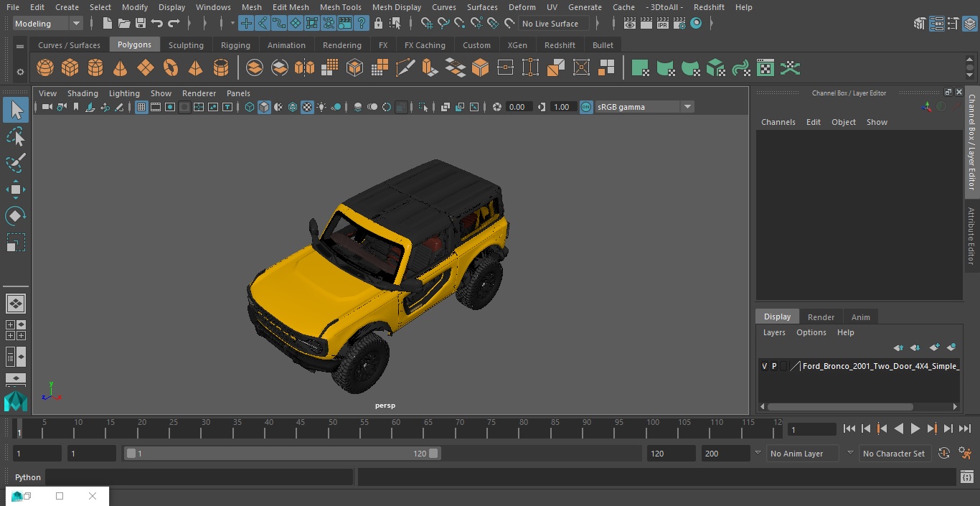Select the Move tool

click(16, 189)
